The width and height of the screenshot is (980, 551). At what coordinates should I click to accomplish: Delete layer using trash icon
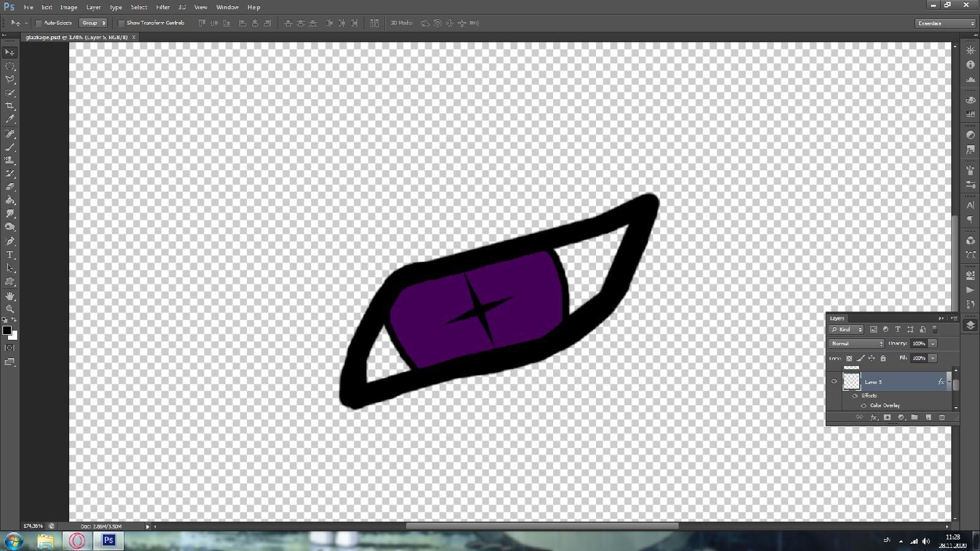point(942,418)
